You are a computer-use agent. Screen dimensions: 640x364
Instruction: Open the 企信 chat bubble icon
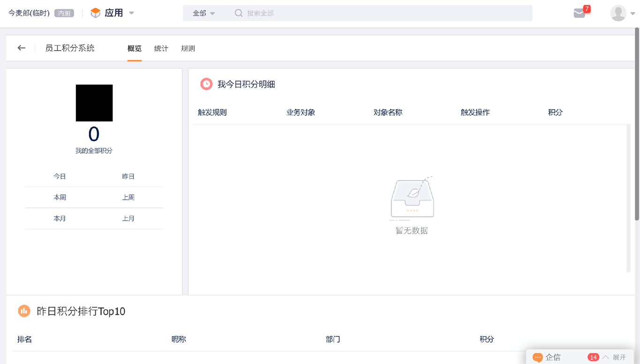click(x=538, y=357)
